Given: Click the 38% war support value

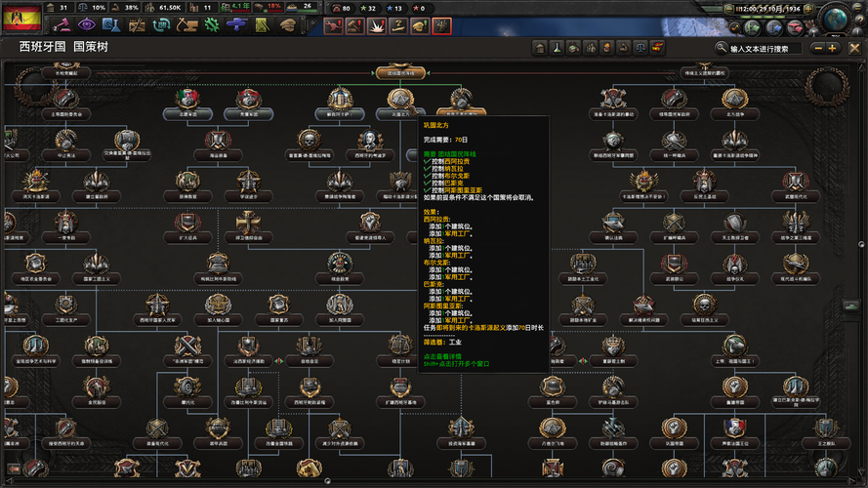Looking at the screenshot, I should point(131,8).
